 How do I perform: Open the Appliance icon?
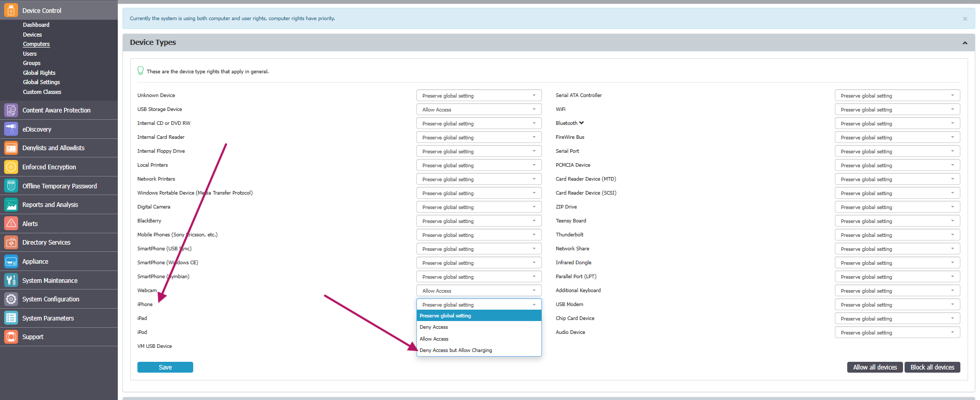pos(11,261)
